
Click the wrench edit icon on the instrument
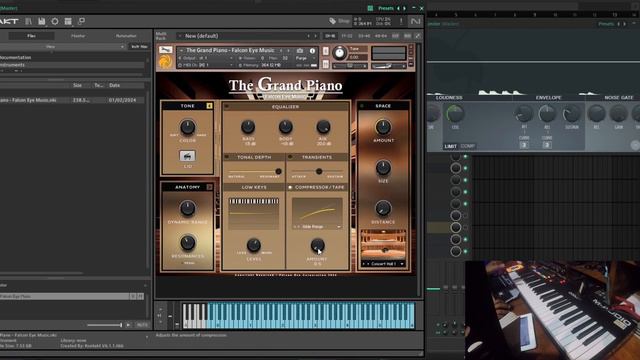pyautogui.click(x=165, y=50)
